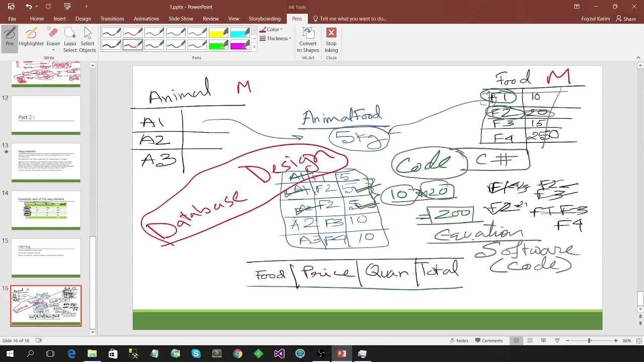Open the pen Thickness dropdown
This screenshot has height=362, width=644.
(x=275, y=39)
